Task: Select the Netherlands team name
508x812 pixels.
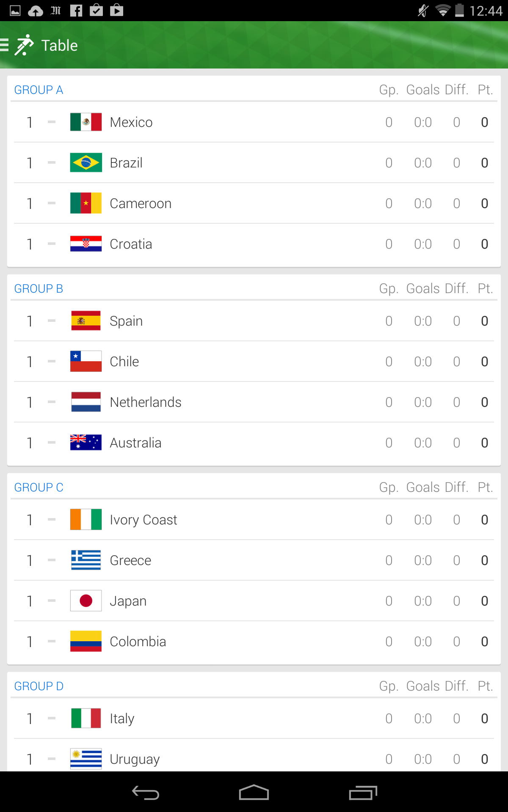Action: (x=146, y=402)
